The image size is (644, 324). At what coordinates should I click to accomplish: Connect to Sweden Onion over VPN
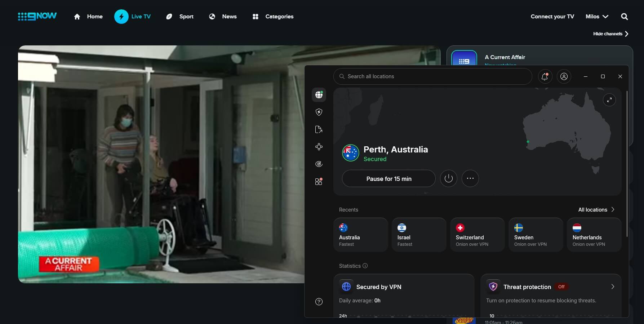pos(536,235)
